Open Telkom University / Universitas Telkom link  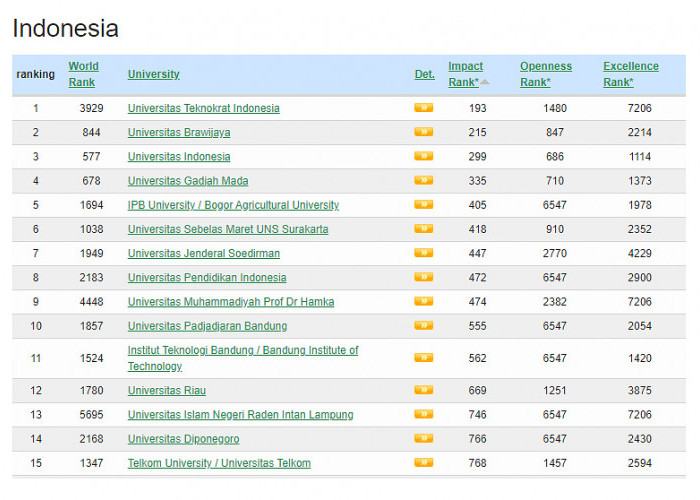click(x=219, y=463)
